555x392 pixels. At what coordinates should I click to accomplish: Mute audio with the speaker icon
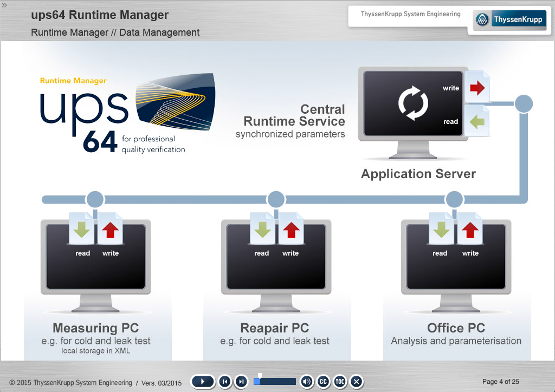pos(307,382)
